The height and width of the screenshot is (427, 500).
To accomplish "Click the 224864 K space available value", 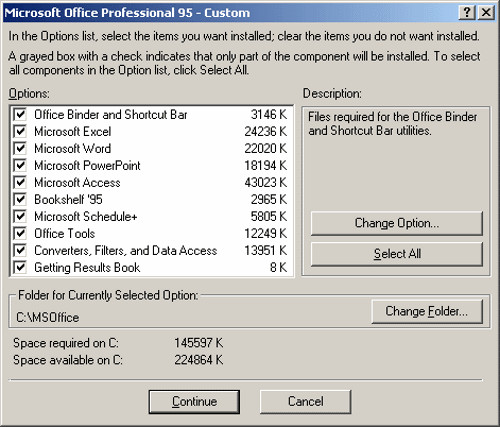I will pos(199,360).
